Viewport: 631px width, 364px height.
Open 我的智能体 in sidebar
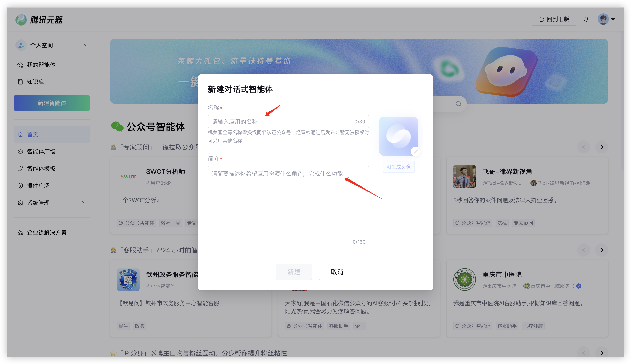[41, 65]
